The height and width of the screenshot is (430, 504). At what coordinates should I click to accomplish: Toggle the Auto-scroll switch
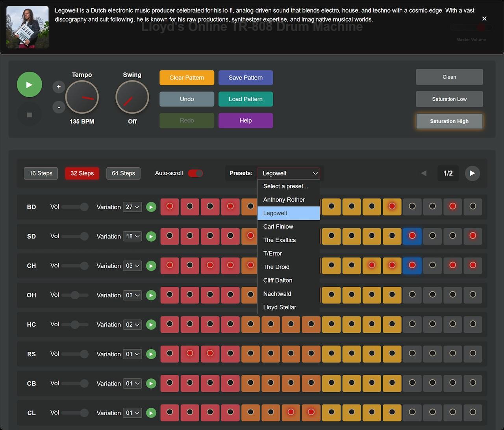coord(195,173)
